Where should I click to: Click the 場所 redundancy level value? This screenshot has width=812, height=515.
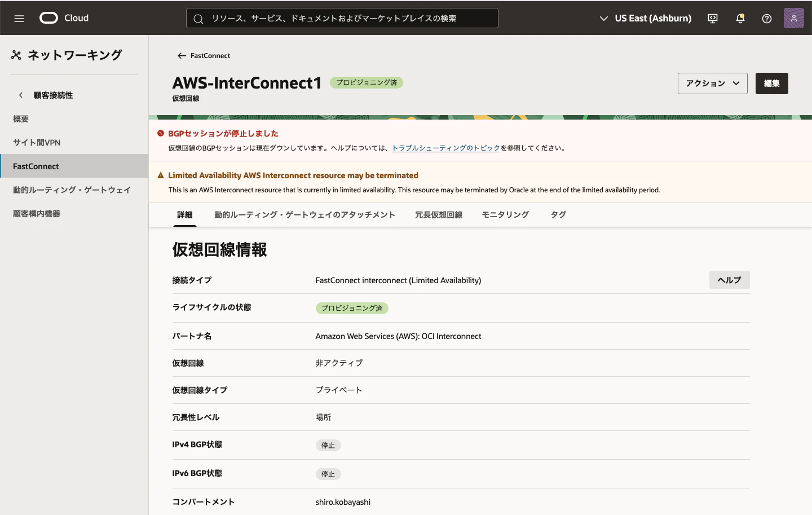tap(323, 417)
